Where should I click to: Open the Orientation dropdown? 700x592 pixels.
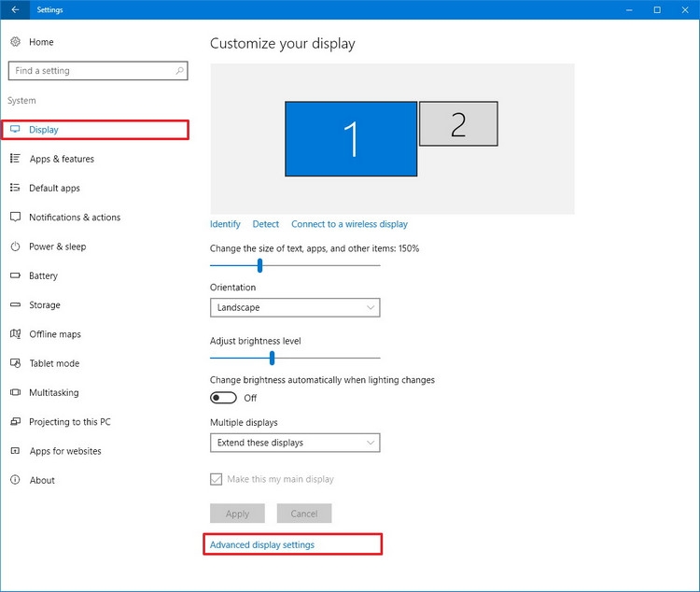coord(295,307)
